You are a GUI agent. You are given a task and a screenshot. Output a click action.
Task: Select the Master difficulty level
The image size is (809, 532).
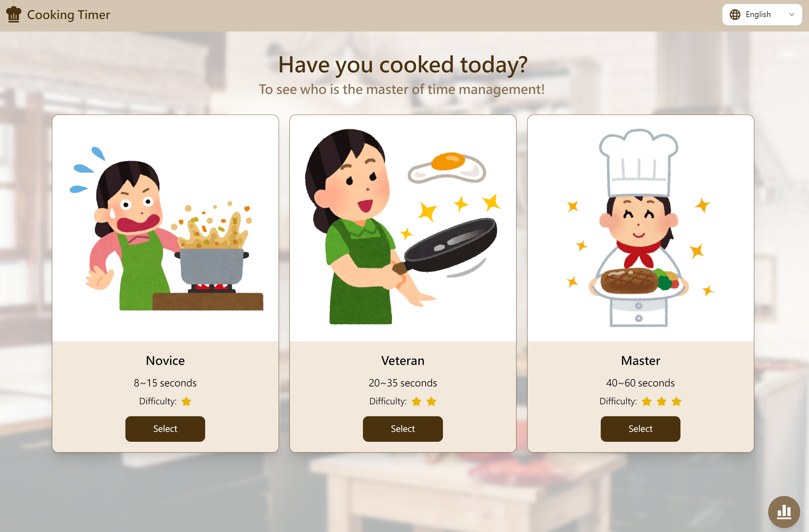click(640, 429)
